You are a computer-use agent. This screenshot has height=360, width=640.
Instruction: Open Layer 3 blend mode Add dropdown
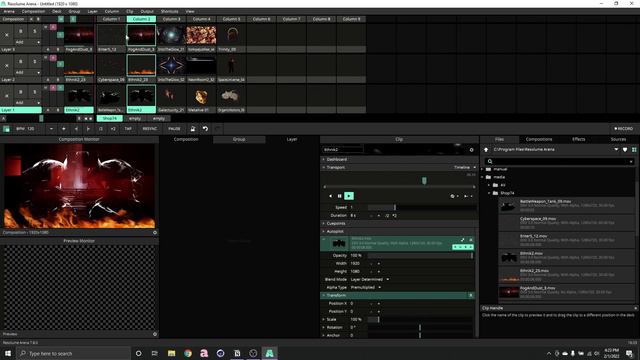tap(27, 42)
